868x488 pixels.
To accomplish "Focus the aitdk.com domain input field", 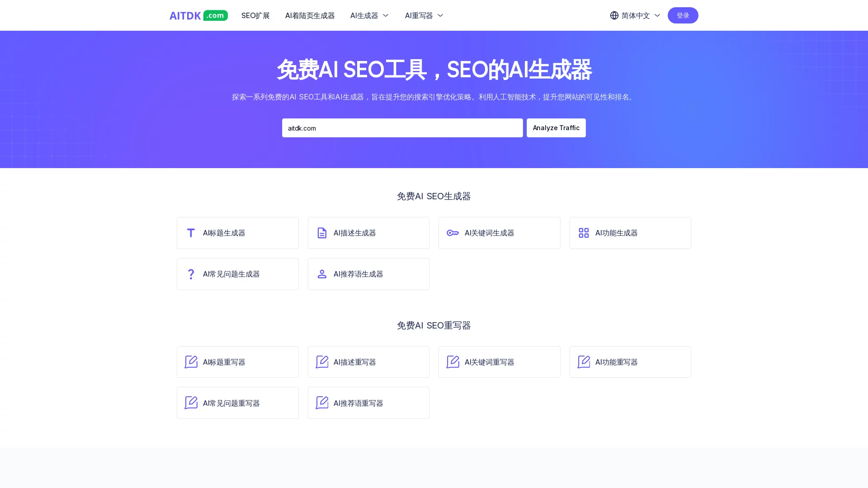I will click(x=402, y=128).
